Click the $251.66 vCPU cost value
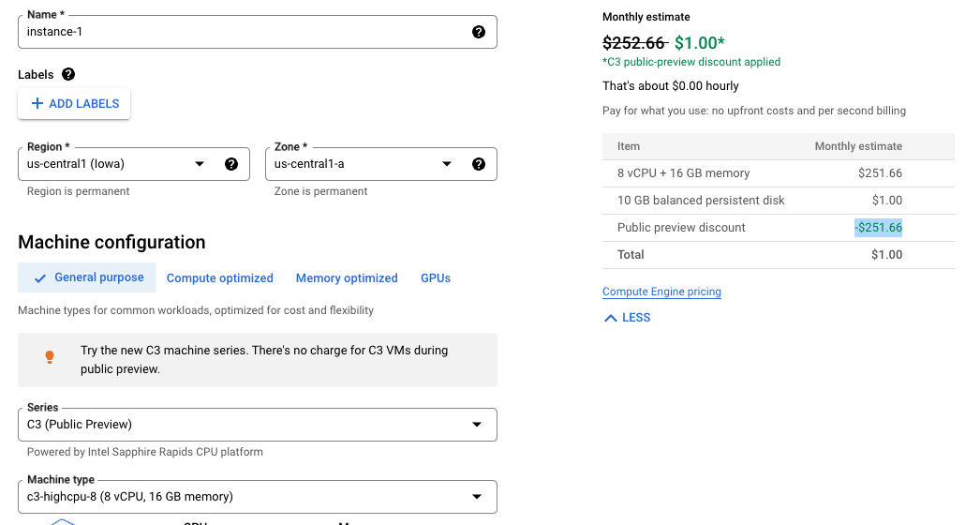The width and height of the screenshot is (980, 525). pos(880,173)
